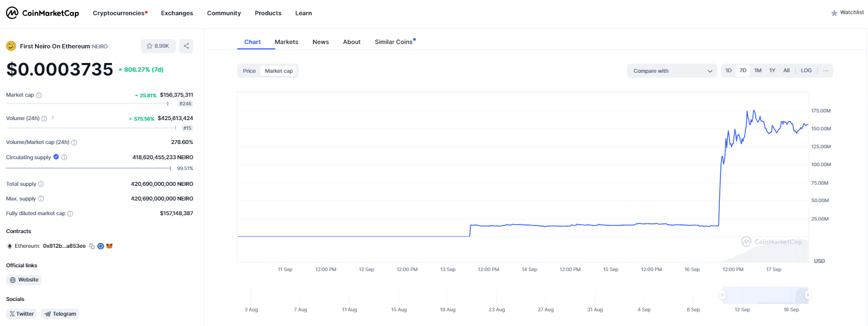The height and width of the screenshot is (326, 868).
Task: Set chart range to 1D
Action: [x=728, y=71]
